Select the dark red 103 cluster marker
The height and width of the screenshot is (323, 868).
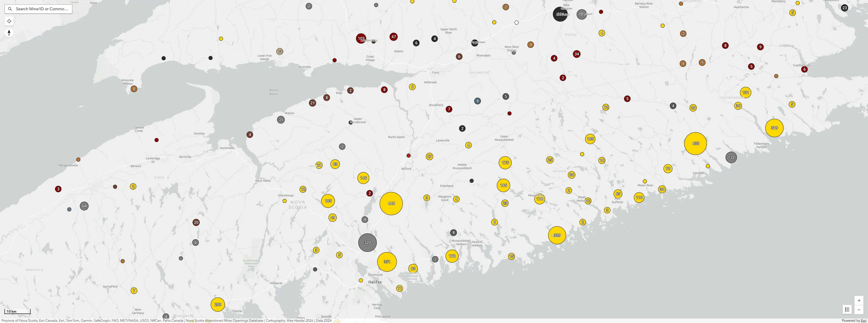pyautogui.click(x=361, y=38)
